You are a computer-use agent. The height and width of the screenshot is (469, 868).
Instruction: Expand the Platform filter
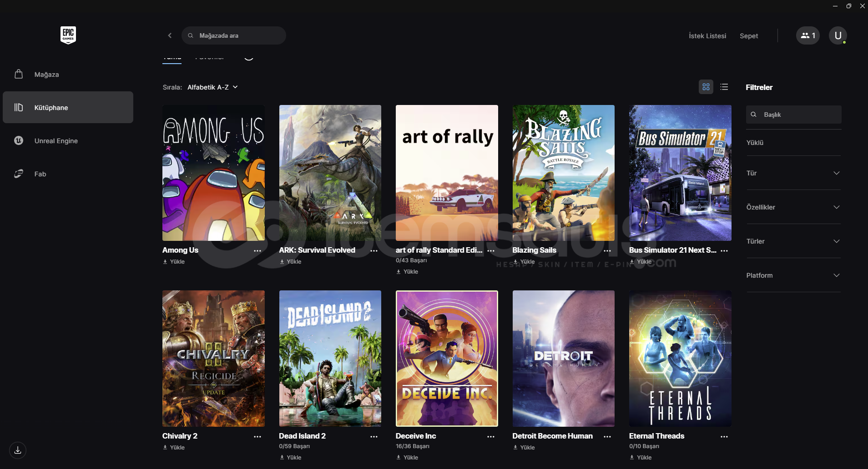tap(793, 275)
